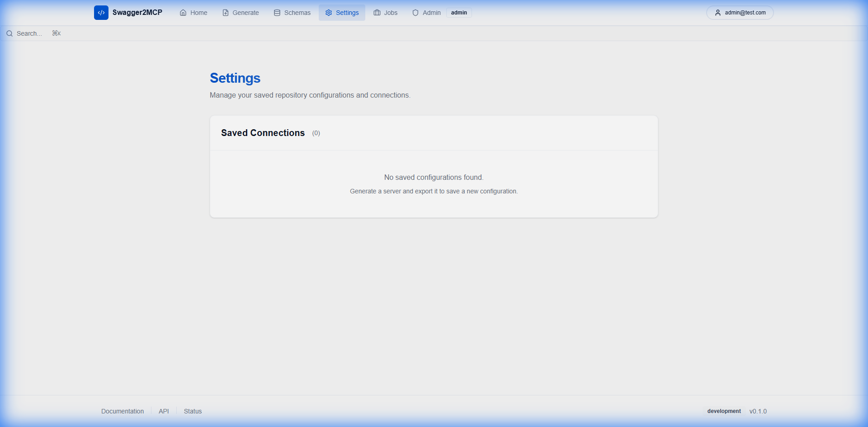The width and height of the screenshot is (868, 427).
Task: Navigate to the Admin tab
Action: [426, 13]
